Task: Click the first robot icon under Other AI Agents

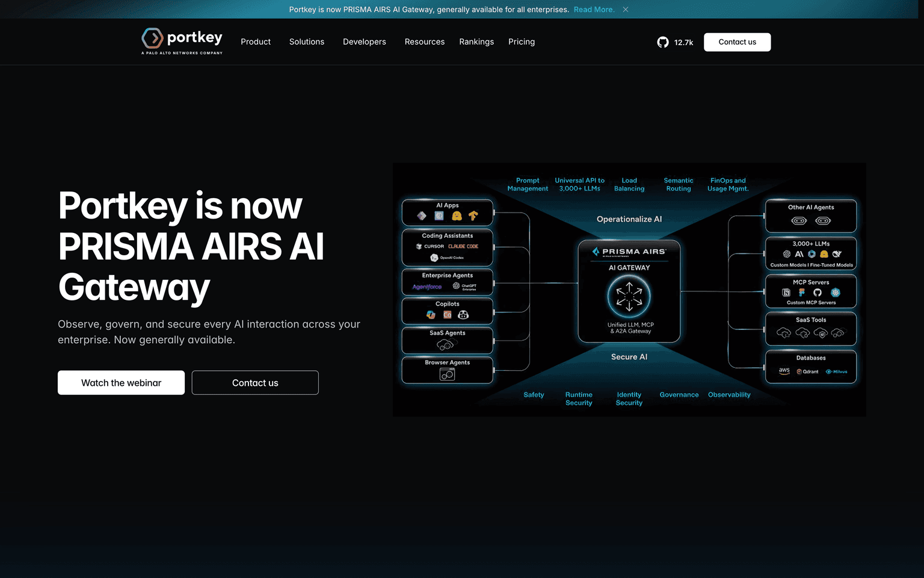Action: 799,221
